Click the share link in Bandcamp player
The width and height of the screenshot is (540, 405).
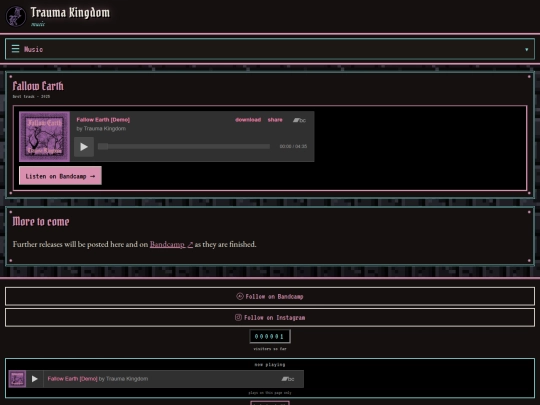pos(275,120)
